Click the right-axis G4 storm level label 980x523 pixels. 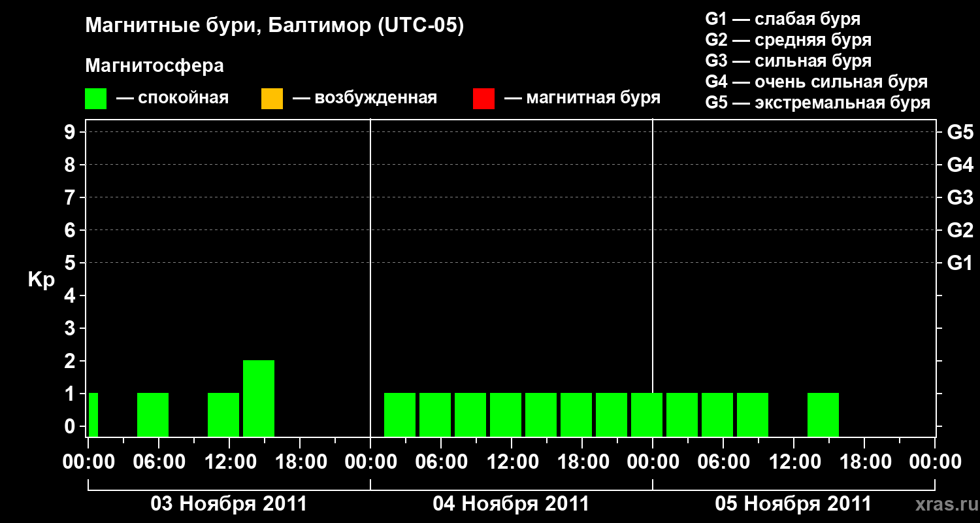[x=960, y=165]
